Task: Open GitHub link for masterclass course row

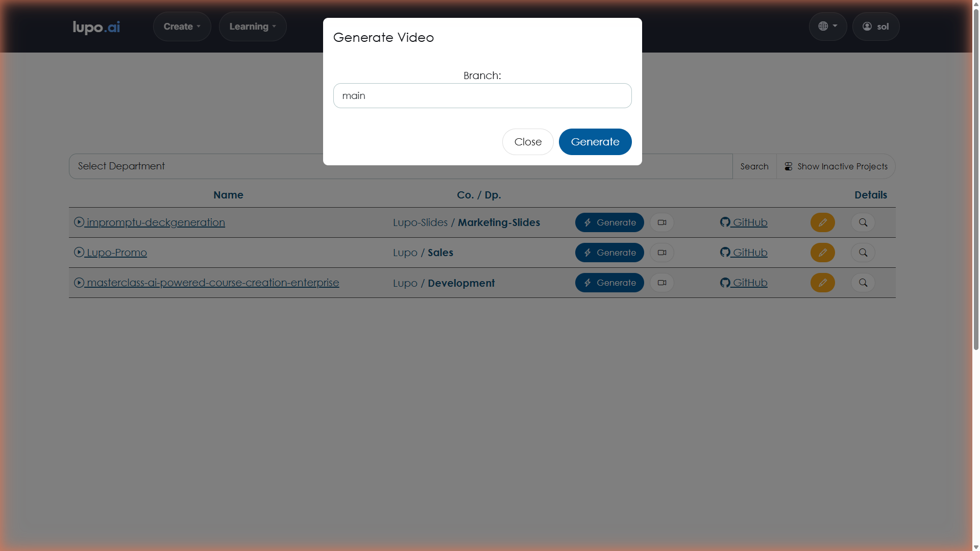Action: point(744,283)
